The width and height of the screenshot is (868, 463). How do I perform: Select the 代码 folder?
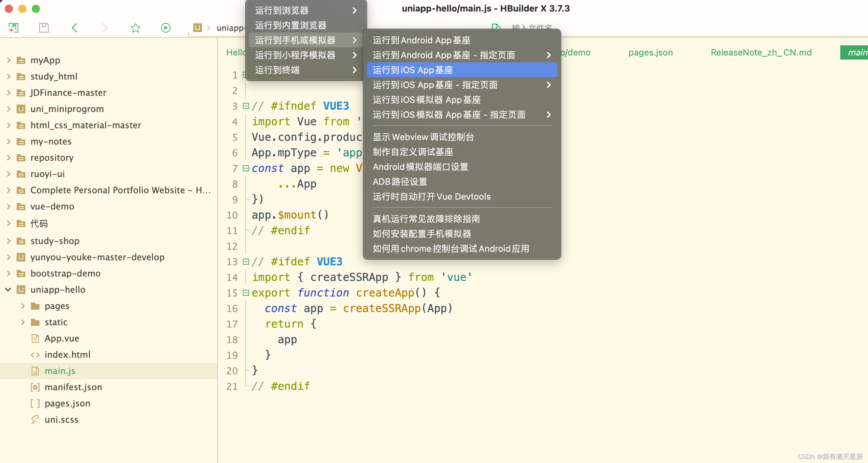pos(39,223)
